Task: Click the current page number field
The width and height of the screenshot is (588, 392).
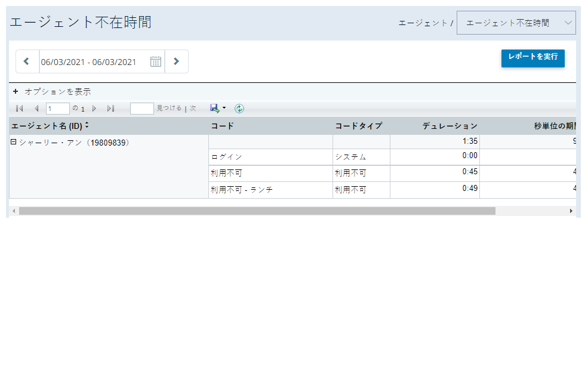Action: pos(57,109)
